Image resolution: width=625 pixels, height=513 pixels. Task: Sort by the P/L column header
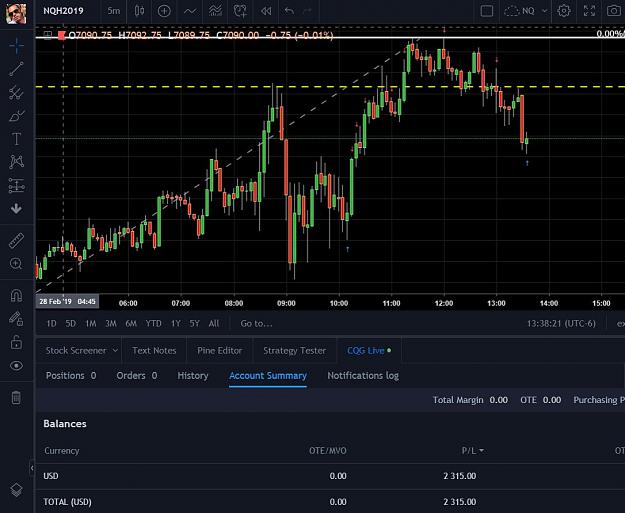(x=472, y=450)
